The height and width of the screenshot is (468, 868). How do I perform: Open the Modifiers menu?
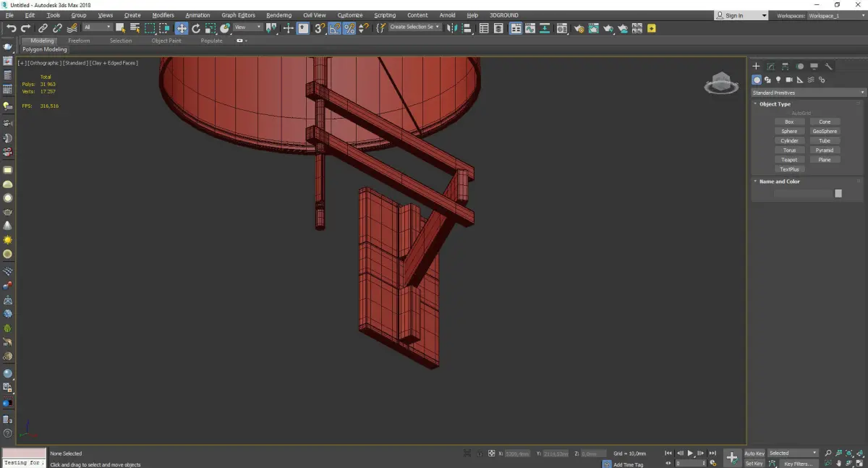coord(163,15)
